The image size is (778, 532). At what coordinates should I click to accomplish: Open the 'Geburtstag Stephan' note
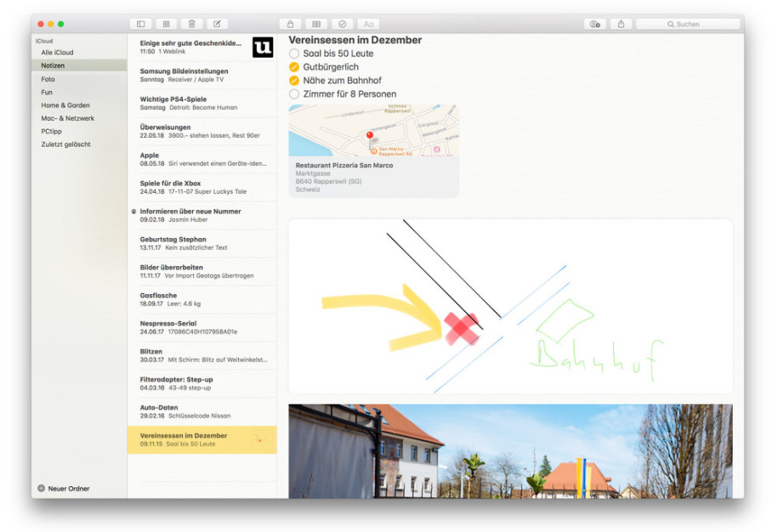(x=202, y=243)
